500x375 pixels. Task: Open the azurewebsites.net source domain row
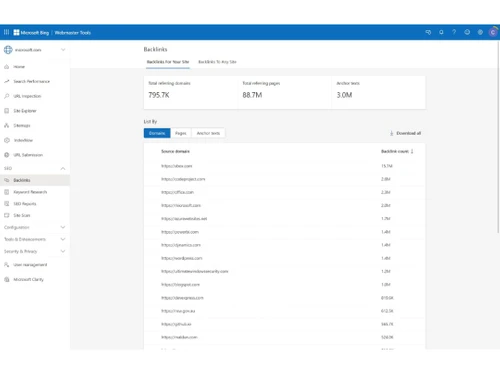(x=284, y=219)
